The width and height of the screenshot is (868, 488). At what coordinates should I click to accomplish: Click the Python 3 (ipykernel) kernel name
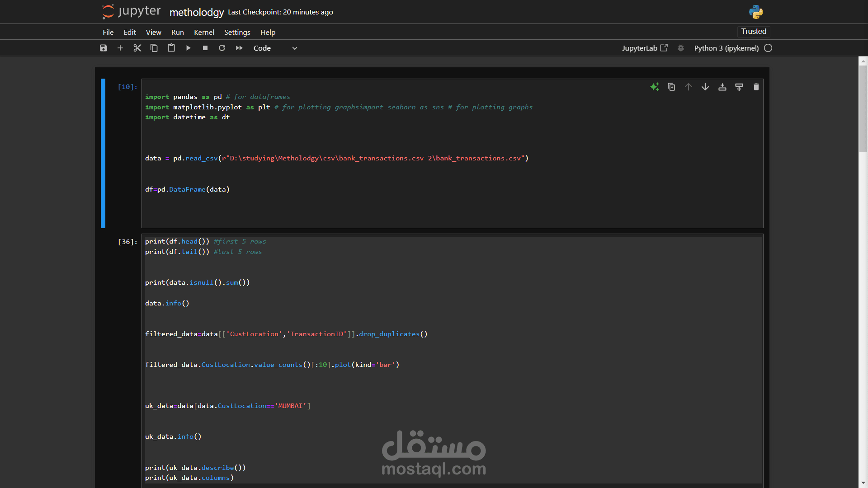click(726, 48)
